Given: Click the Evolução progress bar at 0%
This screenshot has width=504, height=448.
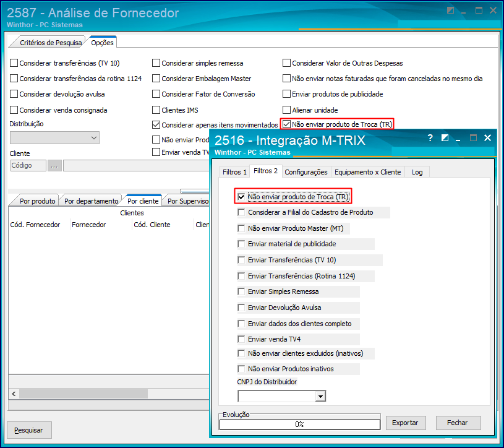Looking at the screenshot, I should click(x=299, y=424).
